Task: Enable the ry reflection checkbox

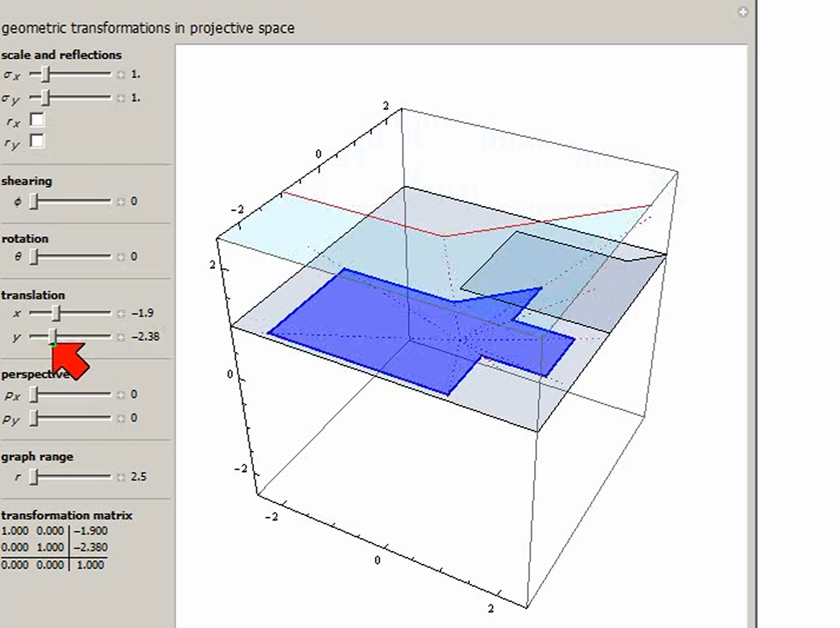Action: [x=37, y=141]
